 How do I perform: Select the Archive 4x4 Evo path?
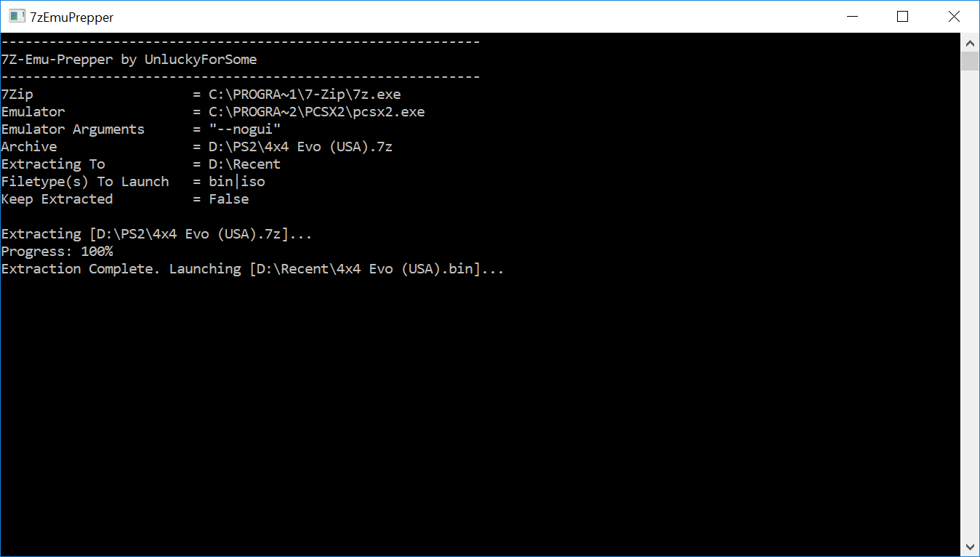[300, 146]
